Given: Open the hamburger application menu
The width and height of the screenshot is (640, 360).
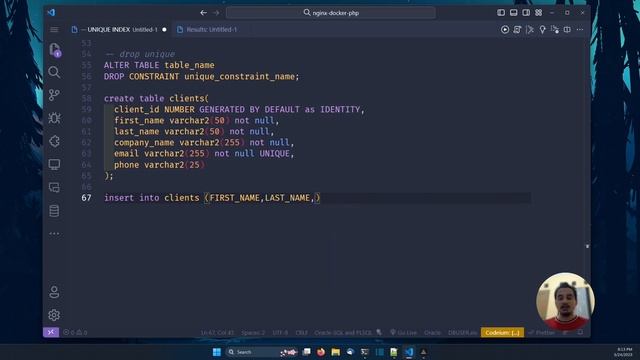Looking at the screenshot, I should click(x=54, y=29).
